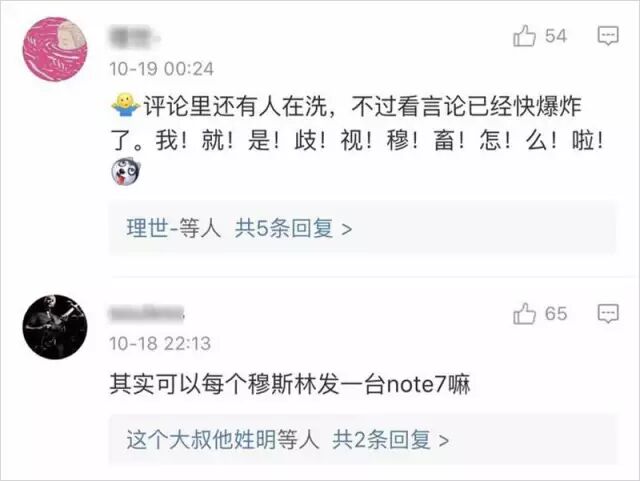The width and height of the screenshot is (640, 481).
Task: Tap the shrugging emoji in first comment
Action: click(x=126, y=105)
